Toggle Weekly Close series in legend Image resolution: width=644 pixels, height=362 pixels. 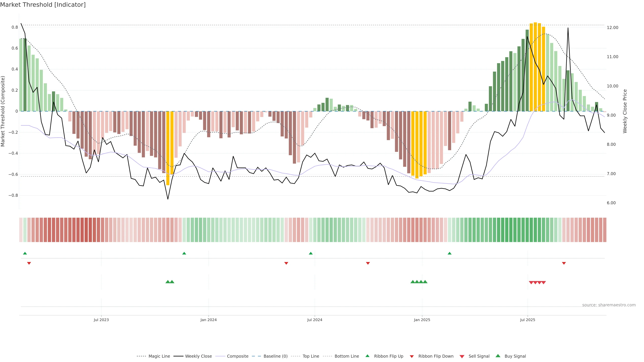[198, 356]
